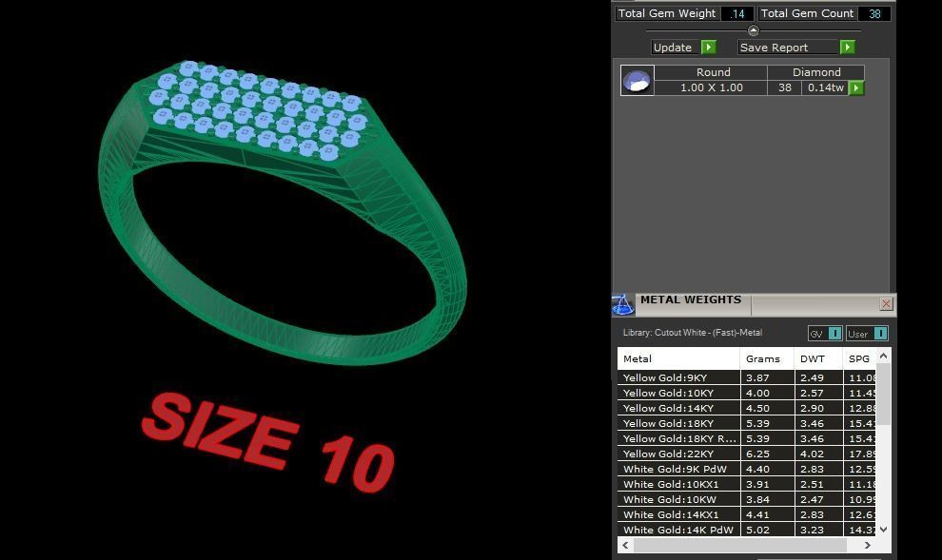Screen dimensions: 942x560
Task: Click the Library: Cutout White label
Action: pos(692,333)
